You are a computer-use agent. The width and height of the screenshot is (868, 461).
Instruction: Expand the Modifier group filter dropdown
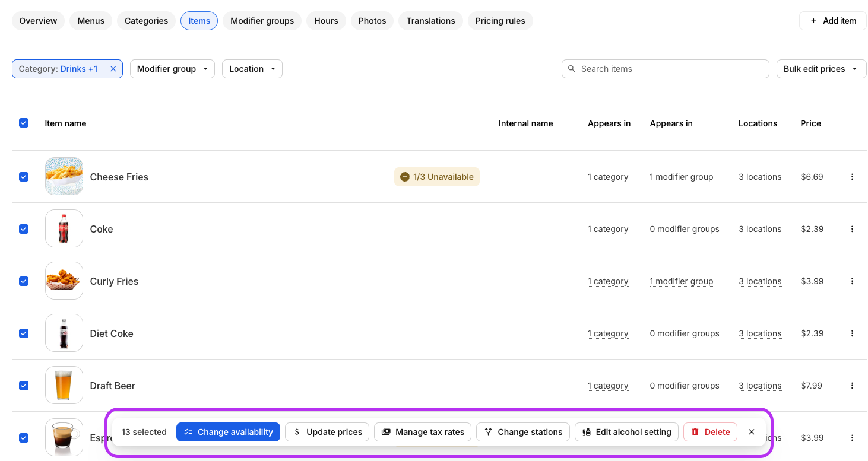(x=172, y=69)
